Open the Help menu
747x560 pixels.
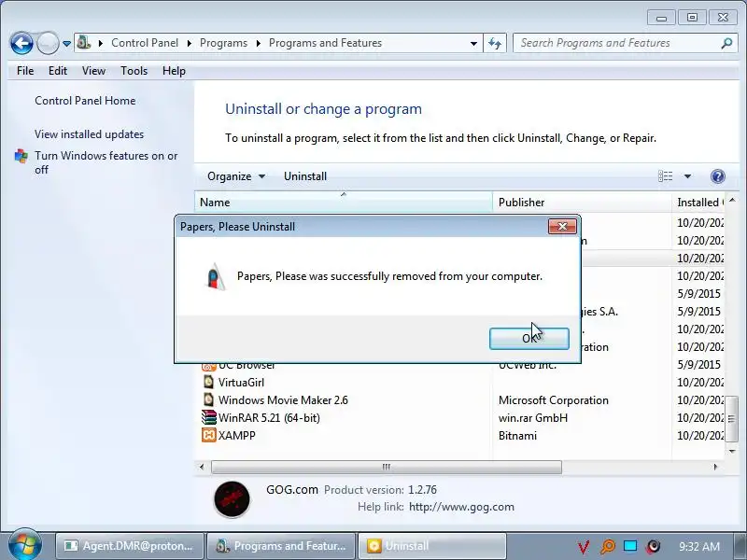174,71
